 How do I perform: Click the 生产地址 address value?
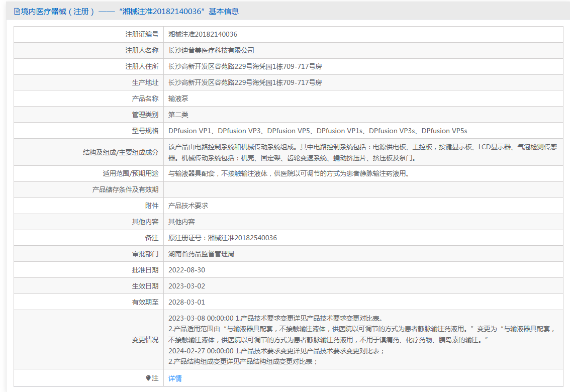pyautogui.click(x=245, y=82)
